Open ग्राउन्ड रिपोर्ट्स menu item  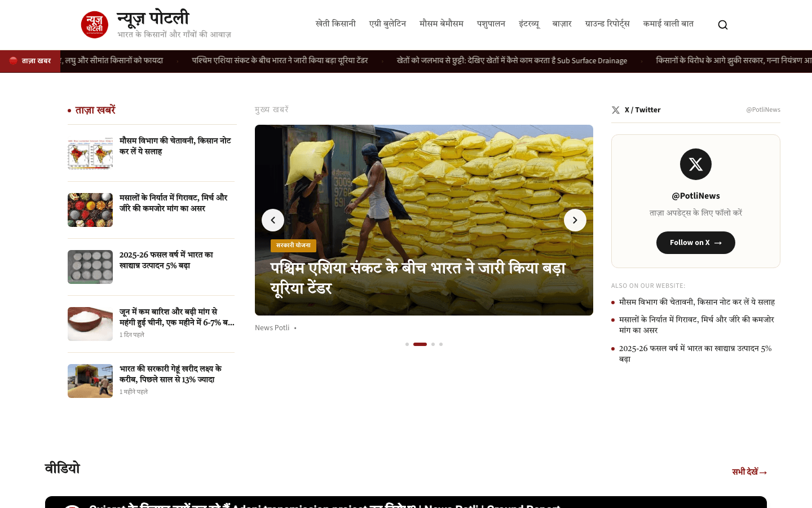tap(607, 24)
